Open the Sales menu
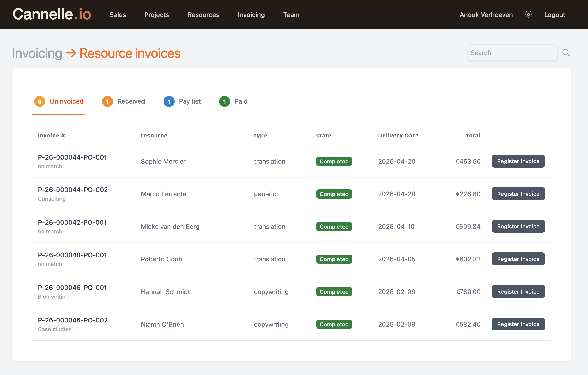Viewport: 588px width, 375px height. [x=118, y=15]
